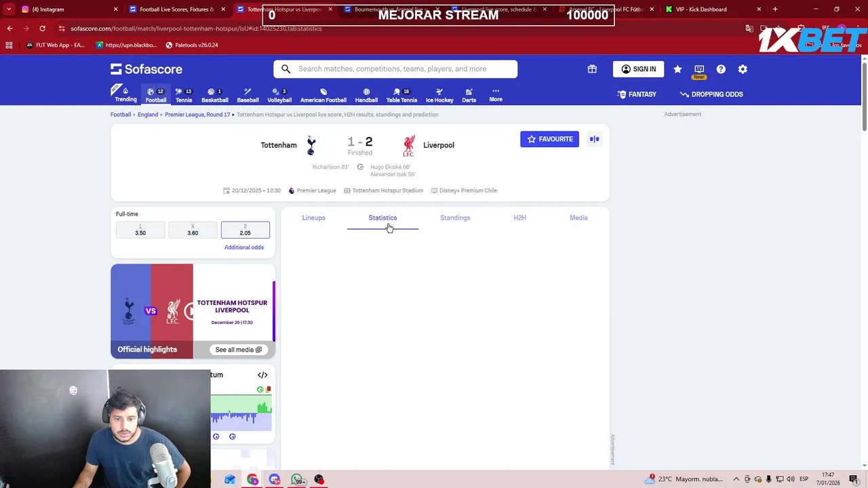Select the Handball sport icon
The image size is (868, 488).
click(366, 95)
